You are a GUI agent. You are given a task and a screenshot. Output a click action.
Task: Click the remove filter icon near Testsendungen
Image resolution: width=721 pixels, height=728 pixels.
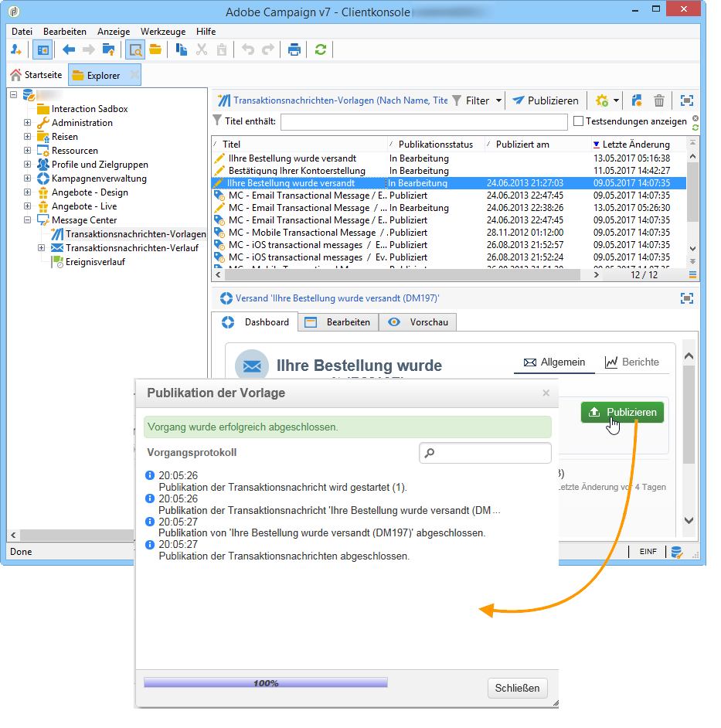(695, 118)
